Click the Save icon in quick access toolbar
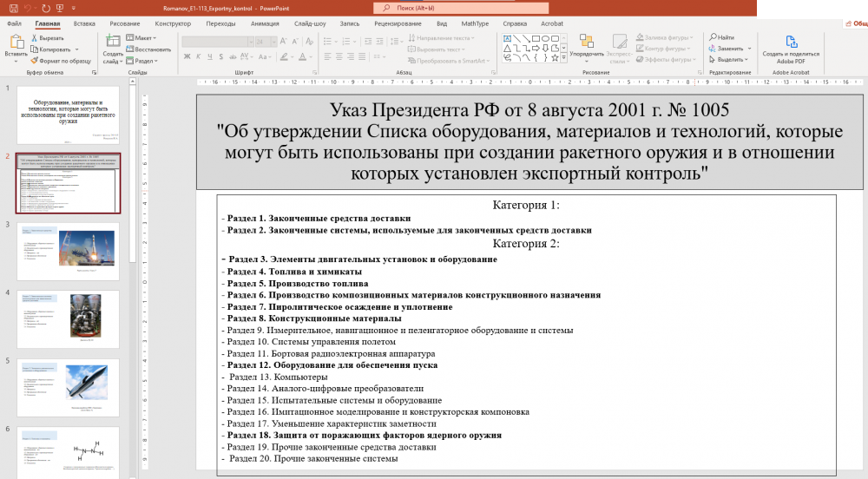This screenshot has width=868, height=479. tap(10, 7)
